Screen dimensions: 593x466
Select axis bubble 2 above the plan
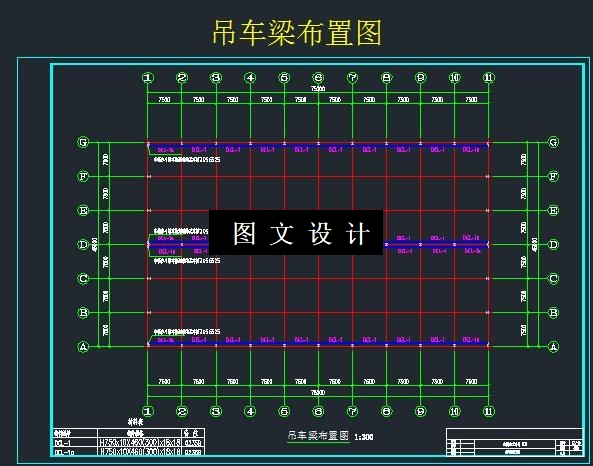[x=182, y=78]
